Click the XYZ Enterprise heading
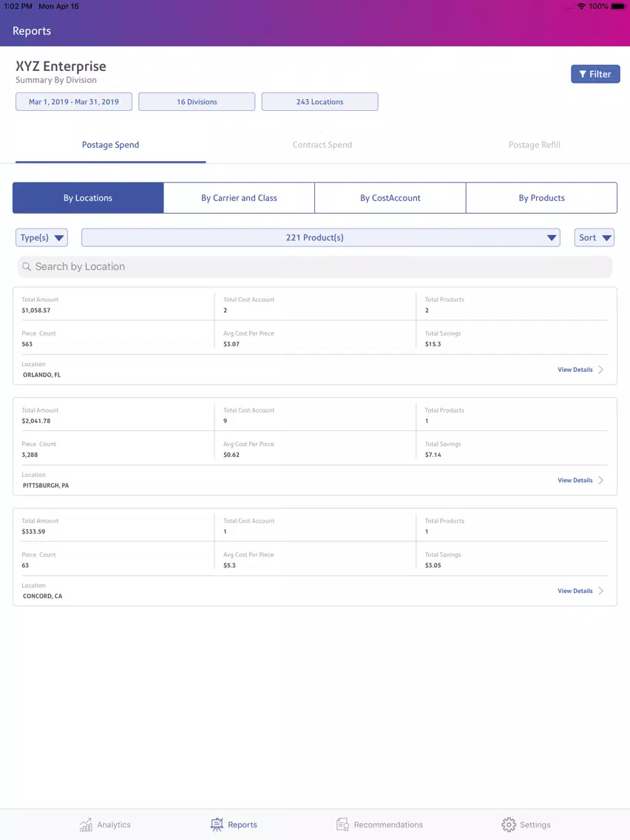The image size is (630, 840). [61, 66]
